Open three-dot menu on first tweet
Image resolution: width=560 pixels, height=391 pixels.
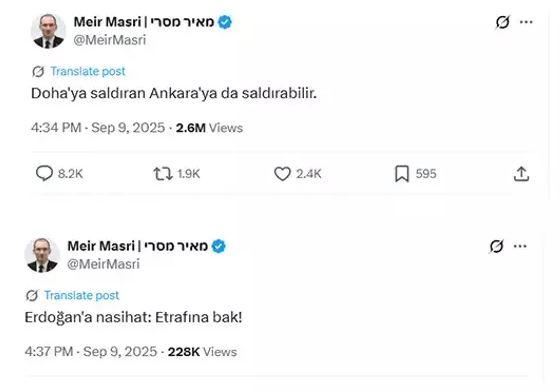click(526, 22)
